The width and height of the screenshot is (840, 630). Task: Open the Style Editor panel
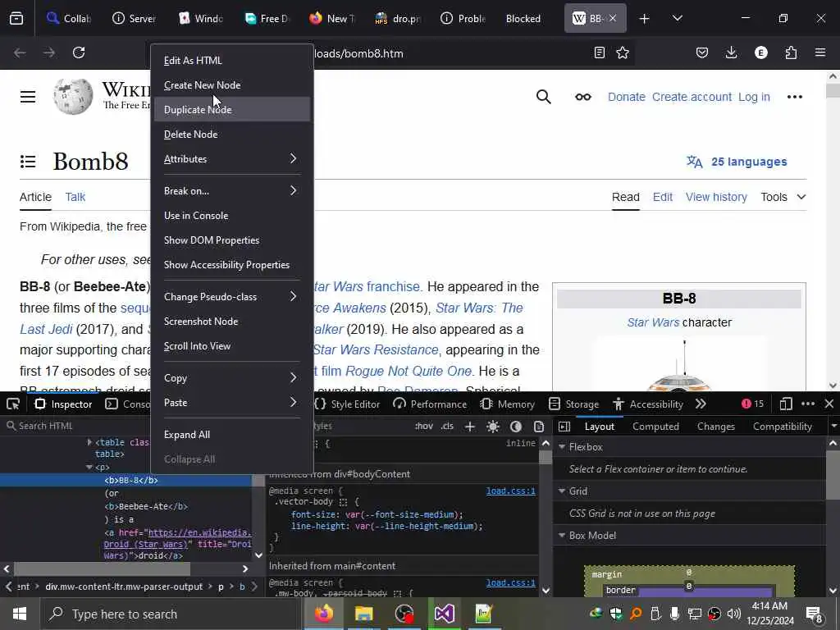coord(347,404)
